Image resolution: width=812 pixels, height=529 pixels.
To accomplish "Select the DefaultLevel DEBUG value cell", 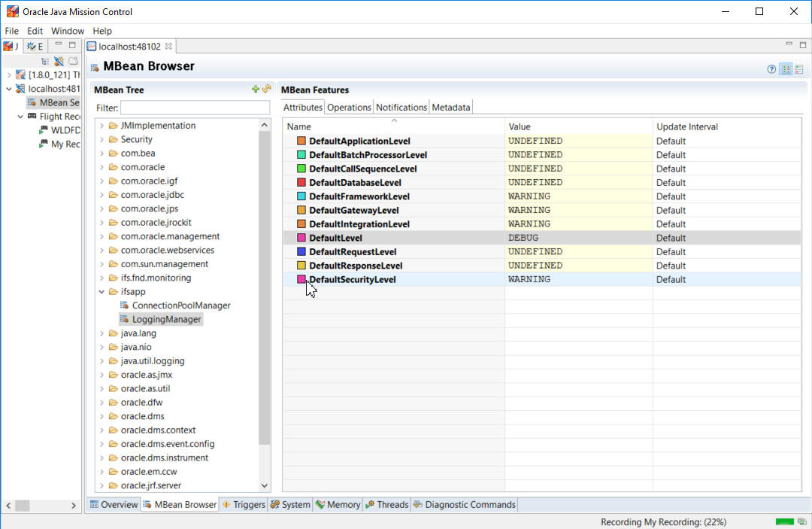I will [578, 238].
